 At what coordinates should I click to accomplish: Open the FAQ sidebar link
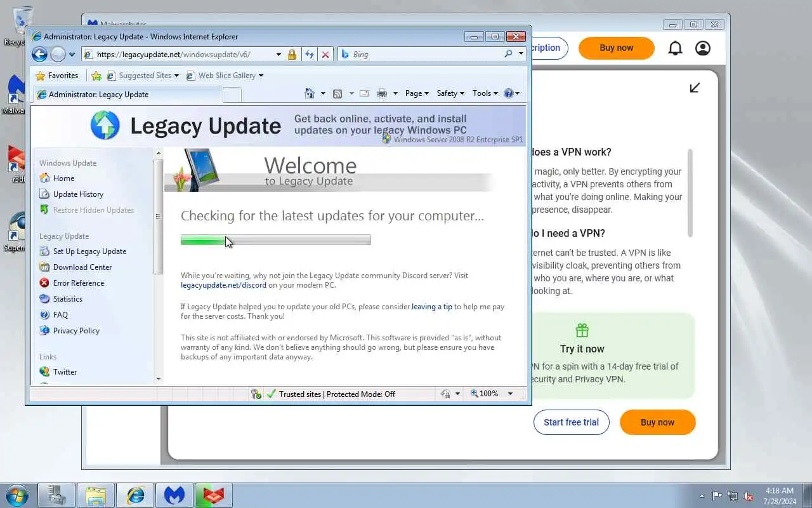pos(53,315)
